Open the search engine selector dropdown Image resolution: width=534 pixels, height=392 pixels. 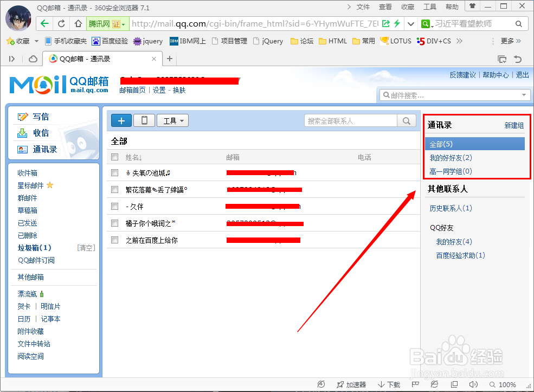click(427, 23)
